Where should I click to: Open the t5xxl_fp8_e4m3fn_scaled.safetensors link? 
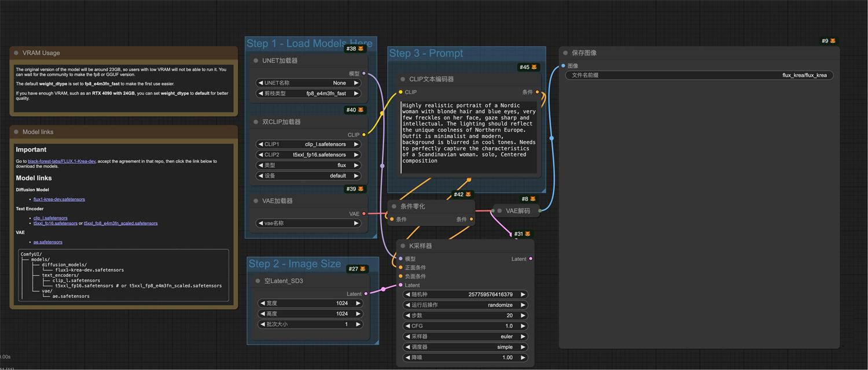[x=120, y=223]
